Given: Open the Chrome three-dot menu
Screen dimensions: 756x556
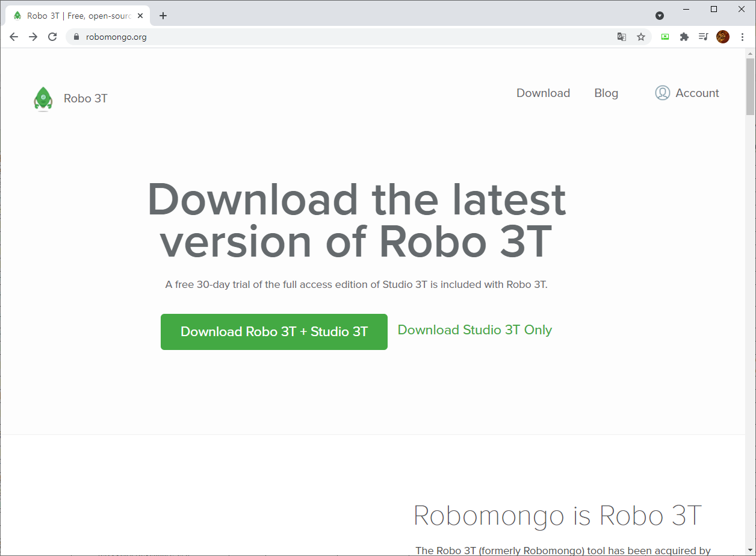Looking at the screenshot, I should click(x=742, y=37).
